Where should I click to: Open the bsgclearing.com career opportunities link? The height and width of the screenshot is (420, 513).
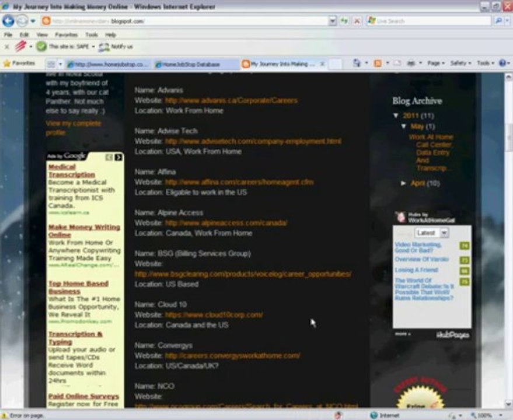(x=243, y=274)
